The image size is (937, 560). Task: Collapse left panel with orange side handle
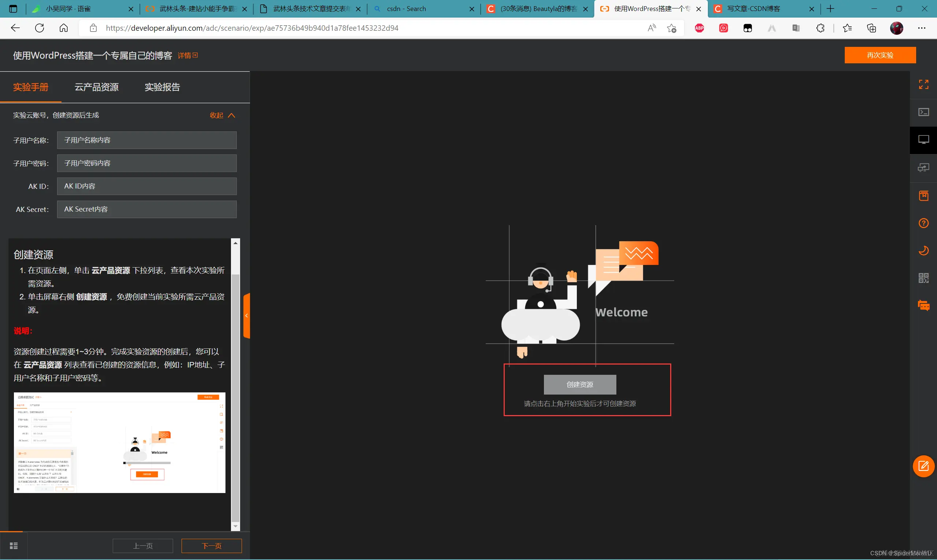246,316
